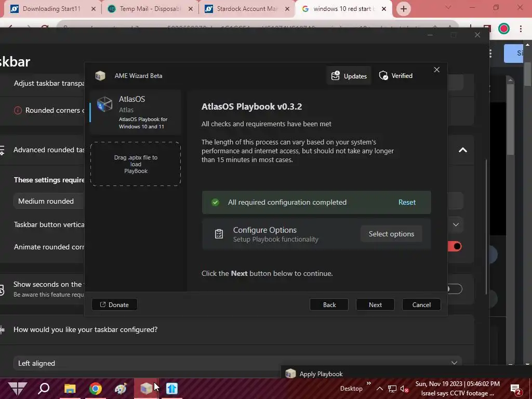The image size is (532, 399).
Task: Open Chrome from the taskbar
Action: pyautogui.click(x=96, y=389)
